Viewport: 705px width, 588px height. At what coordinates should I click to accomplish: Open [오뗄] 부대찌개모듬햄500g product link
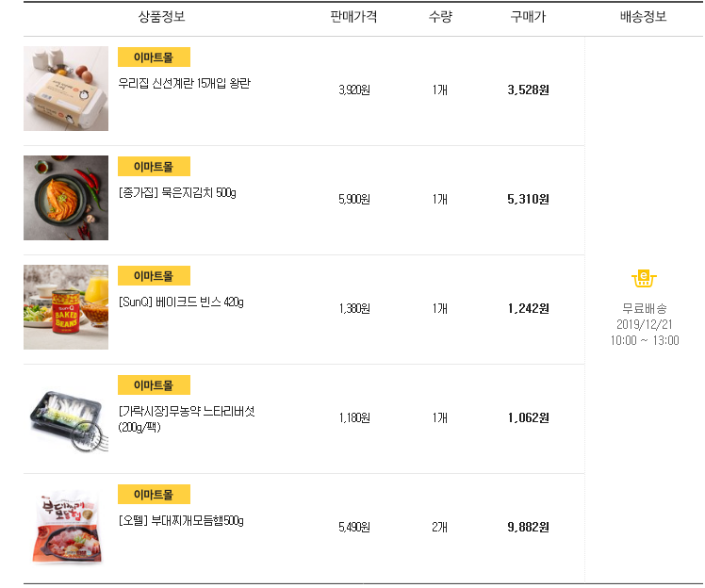point(181,521)
